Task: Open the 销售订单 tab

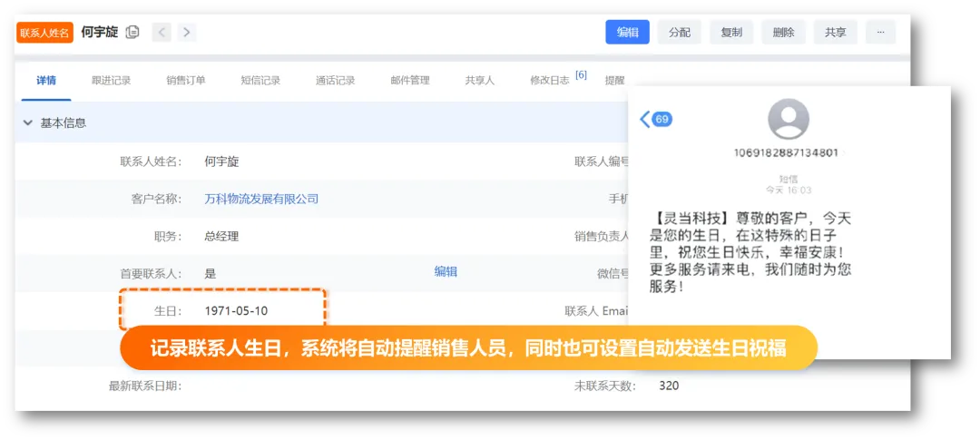Action: click(185, 80)
